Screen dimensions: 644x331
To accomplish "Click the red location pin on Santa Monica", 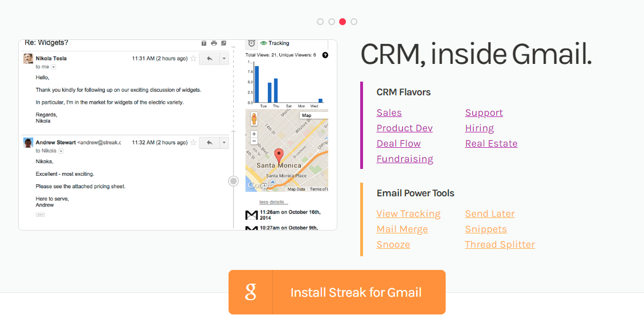I will 279,157.
